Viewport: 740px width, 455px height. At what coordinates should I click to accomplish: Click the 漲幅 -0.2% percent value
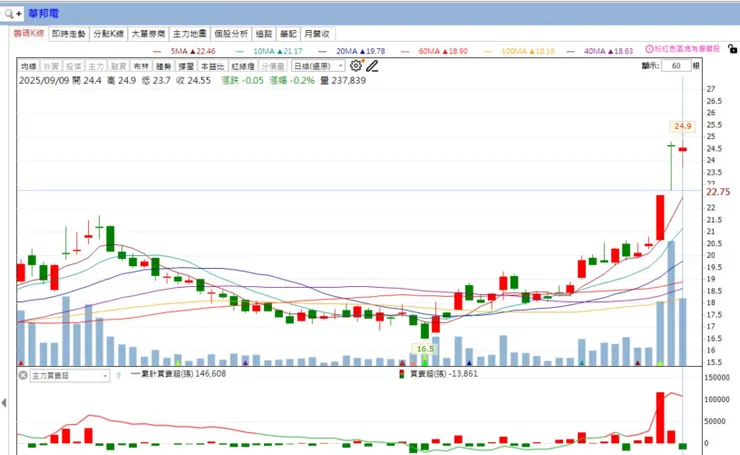[x=292, y=80]
